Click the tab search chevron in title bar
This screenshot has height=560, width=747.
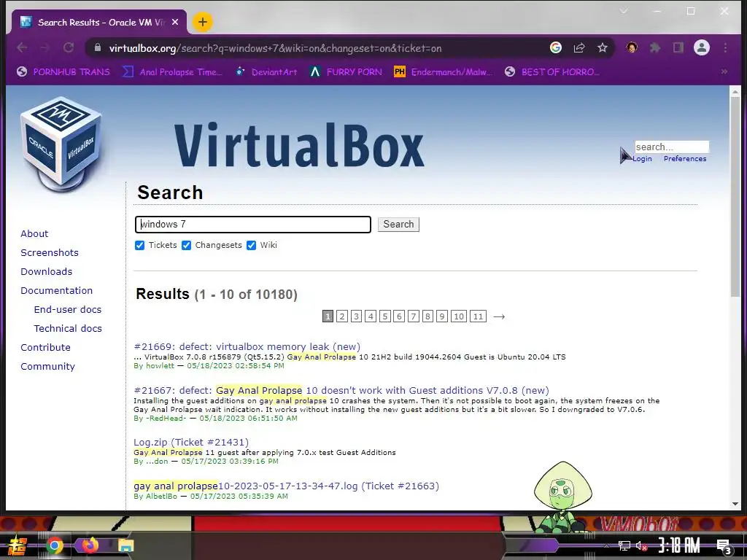coord(623,11)
